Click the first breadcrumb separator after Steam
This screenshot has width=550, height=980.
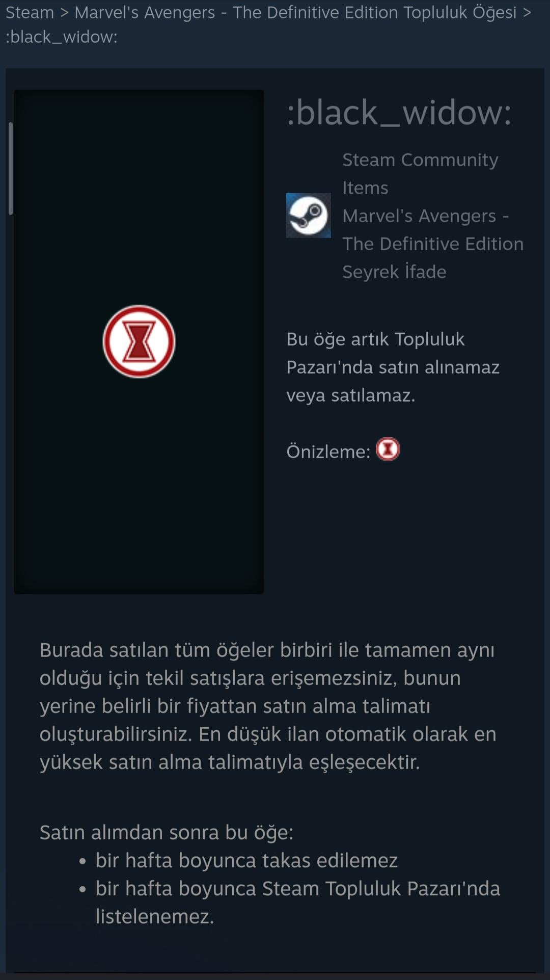tap(64, 12)
